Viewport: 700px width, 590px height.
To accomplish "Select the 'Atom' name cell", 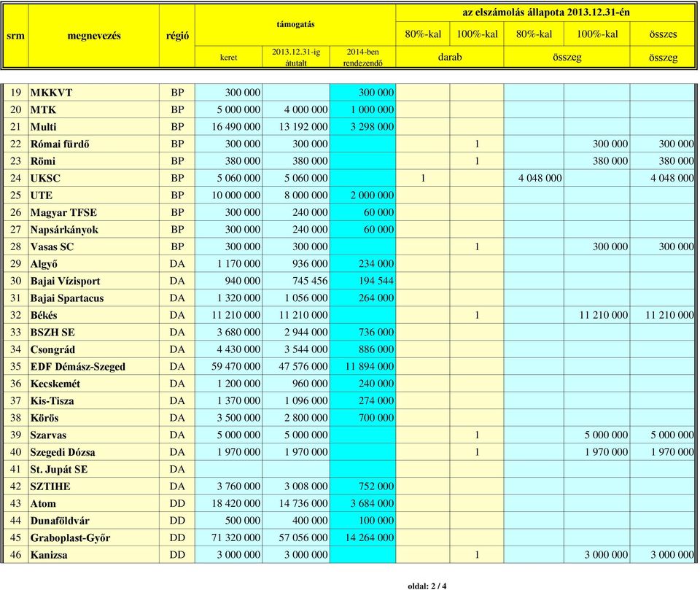I will click(x=94, y=503).
